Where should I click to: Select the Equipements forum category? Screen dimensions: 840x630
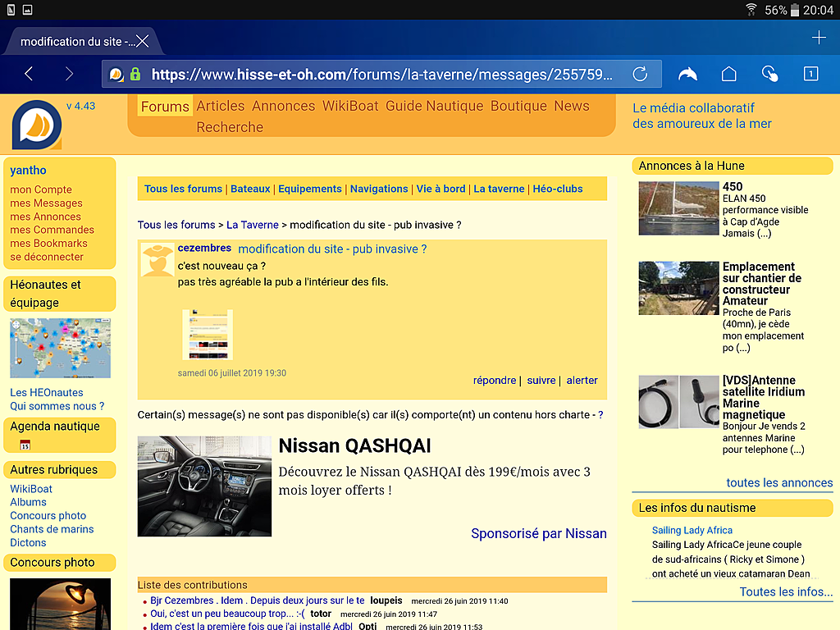(x=309, y=189)
